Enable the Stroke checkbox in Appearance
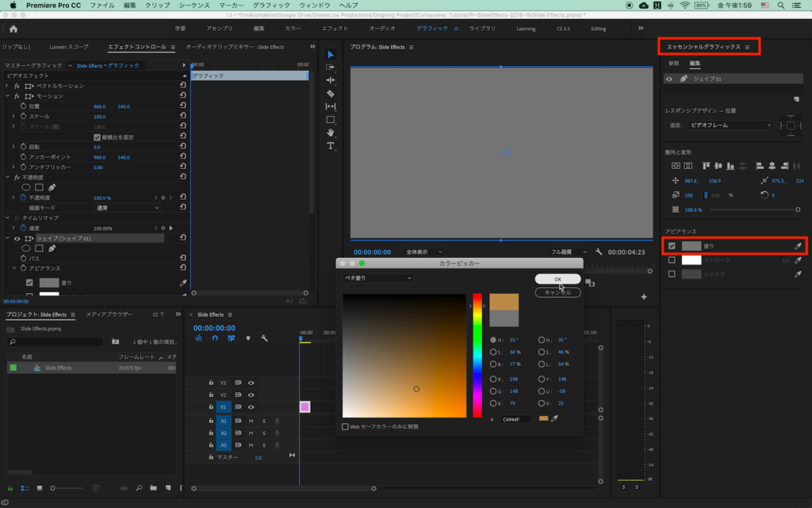Viewport: 812px width, 508px height. tap(672, 260)
